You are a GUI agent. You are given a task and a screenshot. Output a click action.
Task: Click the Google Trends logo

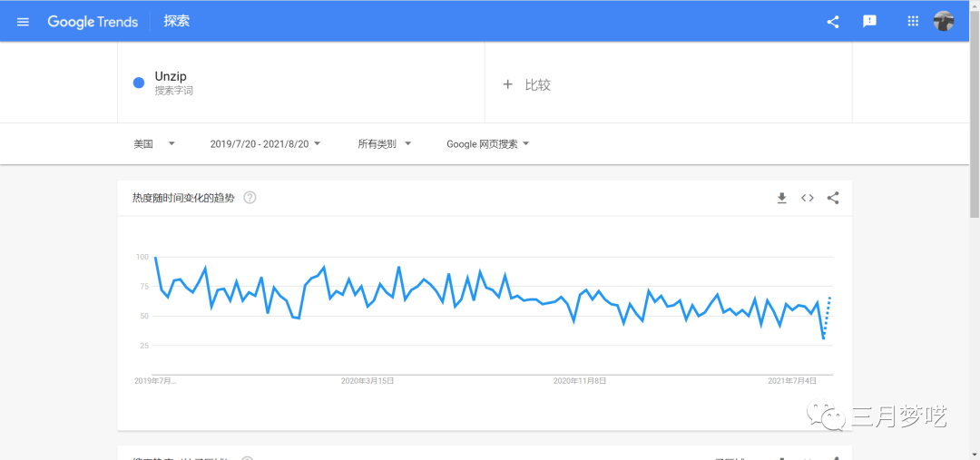tap(93, 22)
